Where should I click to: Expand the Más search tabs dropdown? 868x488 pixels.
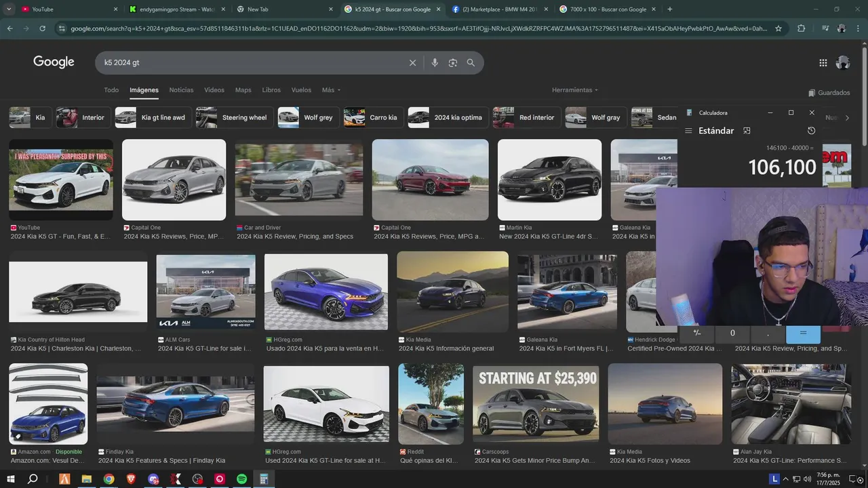pyautogui.click(x=331, y=90)
